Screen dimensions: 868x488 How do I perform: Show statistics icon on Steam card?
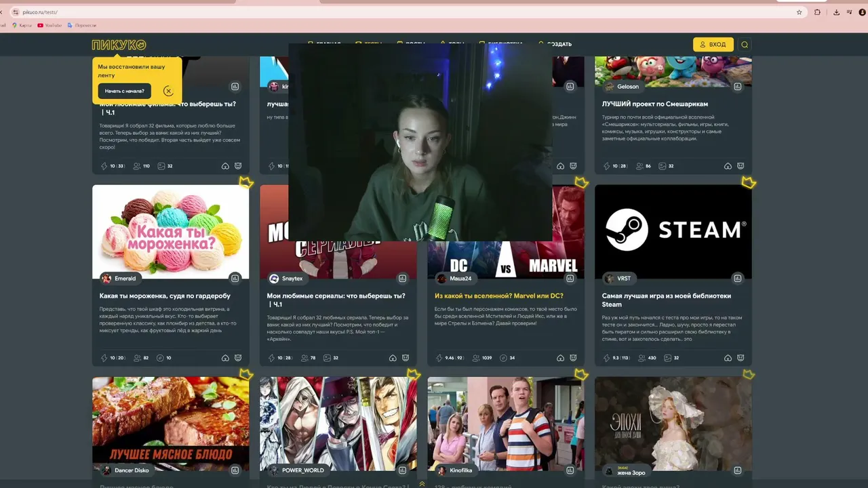(x=737, y=279)
